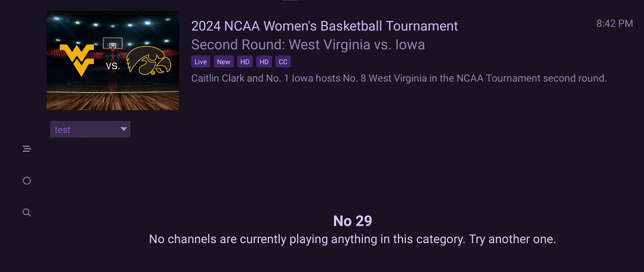644x272 pixels.
Task: Click the HD badge beside the CC badge
Action: pos(264,62)
